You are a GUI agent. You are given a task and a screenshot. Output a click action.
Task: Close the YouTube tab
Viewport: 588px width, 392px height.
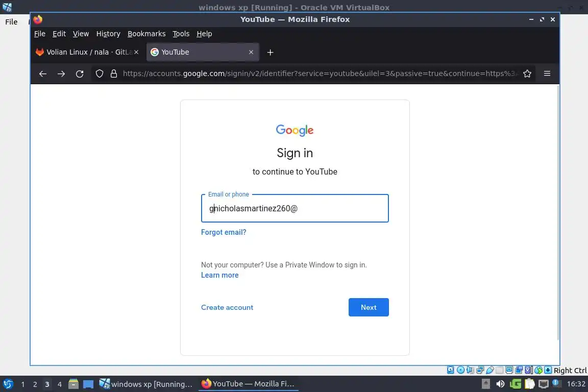point(251,52)
